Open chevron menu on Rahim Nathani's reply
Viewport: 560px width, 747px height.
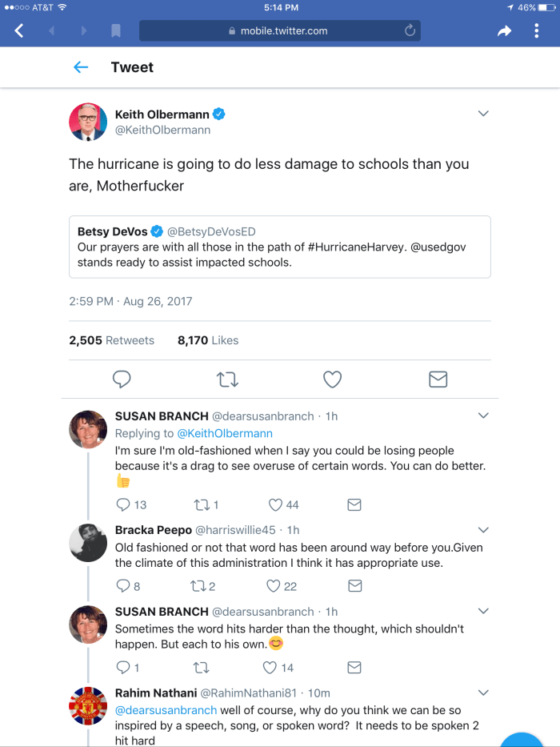click(483, 692)
